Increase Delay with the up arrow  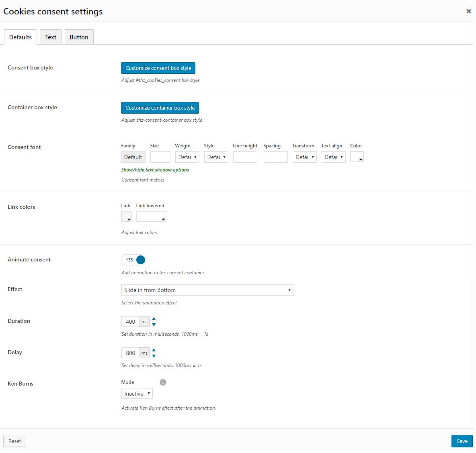pyautogui.click(x=154, y=350)
